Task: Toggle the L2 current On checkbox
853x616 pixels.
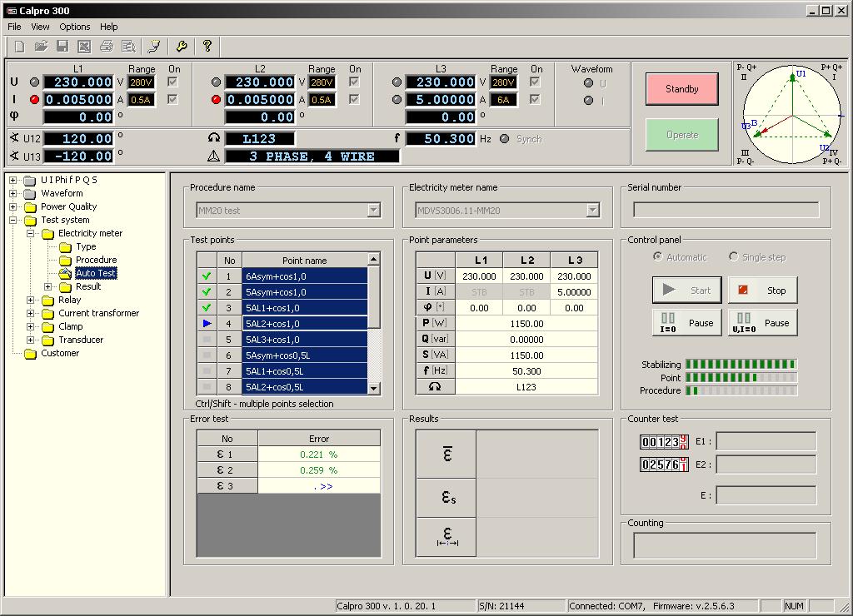Action: pyautogui.click(x=355, y=100)
